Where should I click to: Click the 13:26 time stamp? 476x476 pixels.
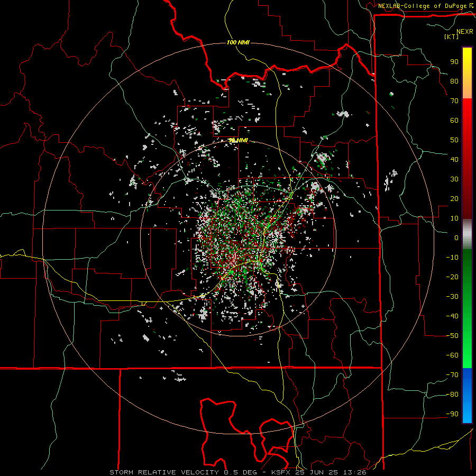click(354, 472)
